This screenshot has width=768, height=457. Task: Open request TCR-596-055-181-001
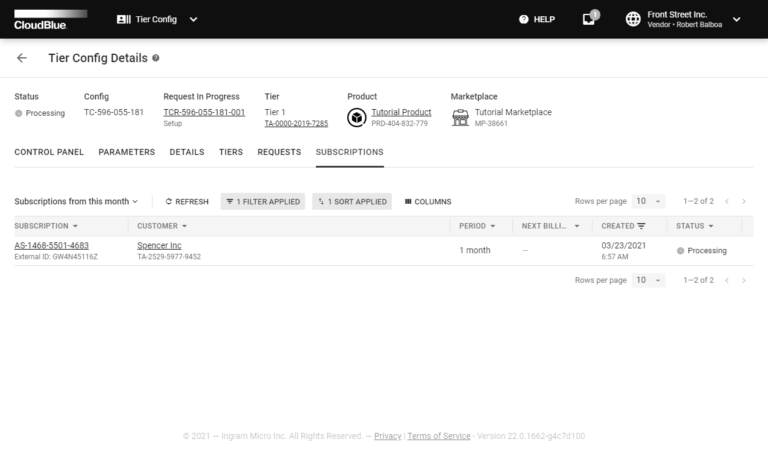click(x=204, y=112)
